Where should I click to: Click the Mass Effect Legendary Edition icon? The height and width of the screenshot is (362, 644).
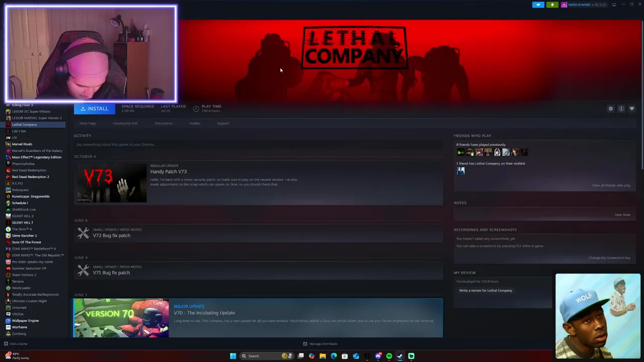coord(8,157)
